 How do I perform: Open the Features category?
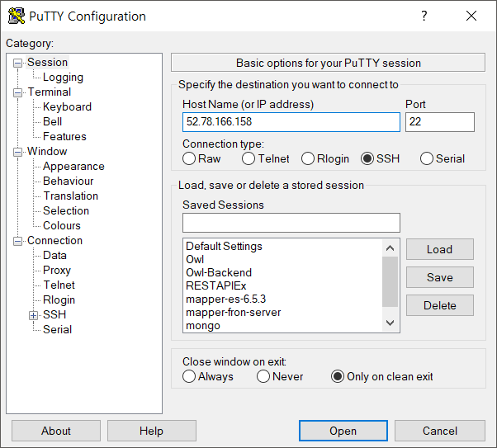pyautogui.click(x=64, y=137)
